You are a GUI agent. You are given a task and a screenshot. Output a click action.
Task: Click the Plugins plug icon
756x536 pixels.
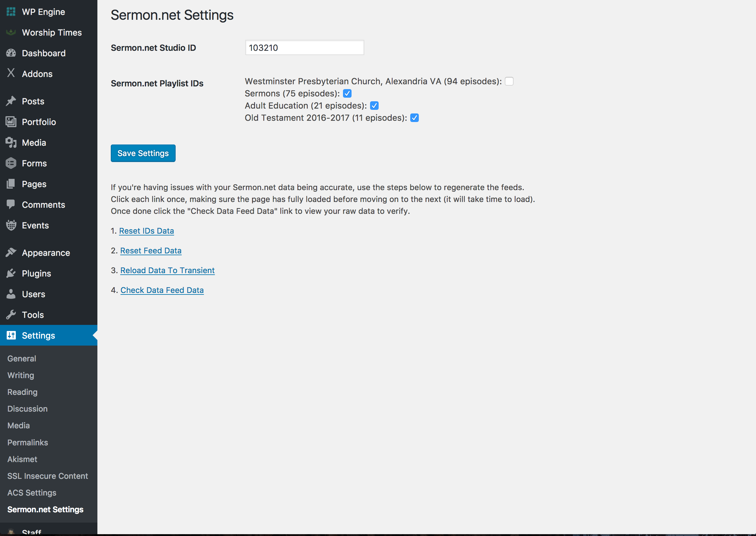pyautogui.click(x=11, y=273)
